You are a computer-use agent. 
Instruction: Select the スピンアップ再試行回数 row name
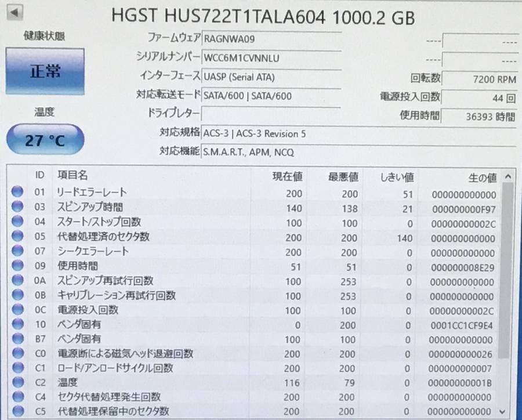click(x=105, y=280)
